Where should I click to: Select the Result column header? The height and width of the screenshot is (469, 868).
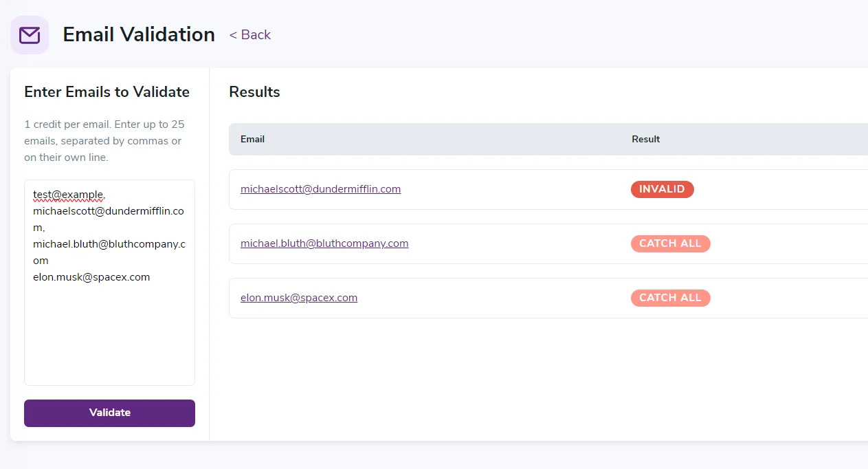click(x=645, y=139)
